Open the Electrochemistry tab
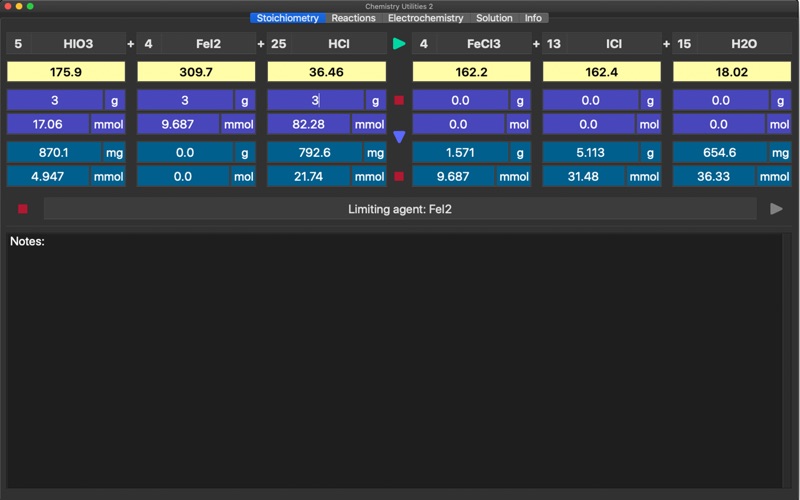This screenshot has width=800, height=500. point(426,18)
